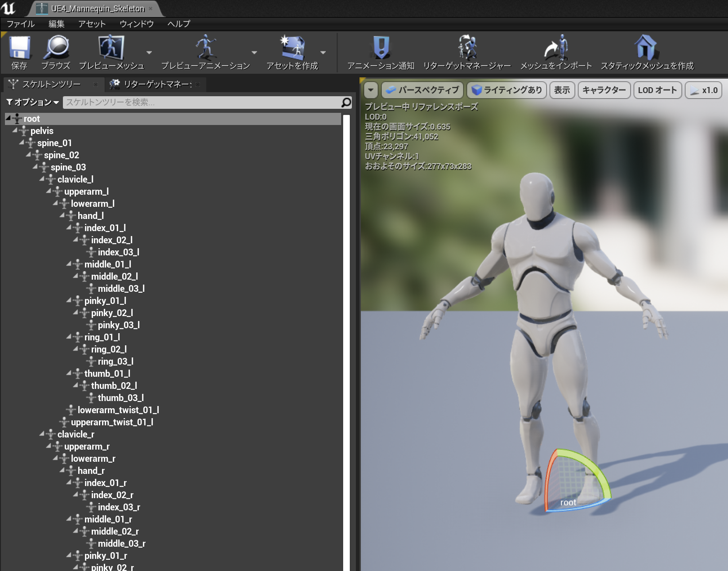Open the アニメーション通知 icon
The height and width of the screenshot is (571, 728).
pyautogui.click(x=381, y=47)
